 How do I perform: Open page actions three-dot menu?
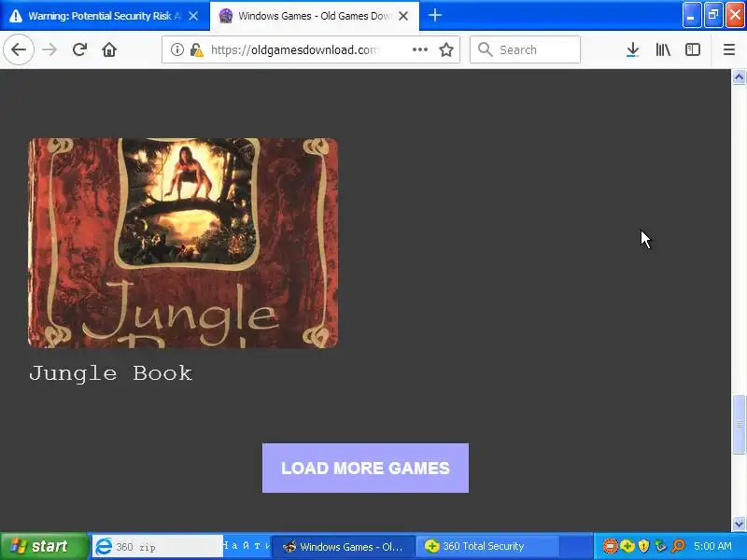419,49
